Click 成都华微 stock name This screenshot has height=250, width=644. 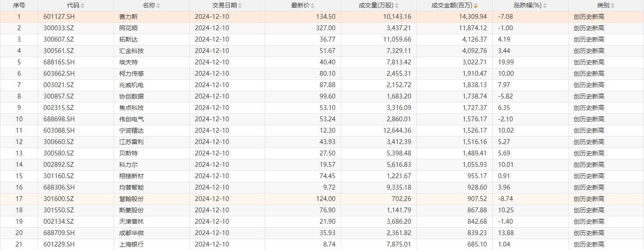pyautogui.click(x=131, y=233)
